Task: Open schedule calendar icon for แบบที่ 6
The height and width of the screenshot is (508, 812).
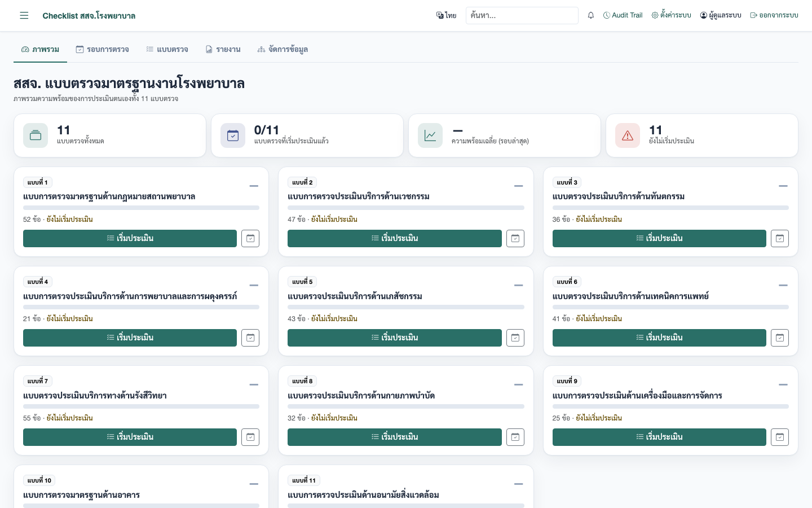Action: [x=780, y=338]
